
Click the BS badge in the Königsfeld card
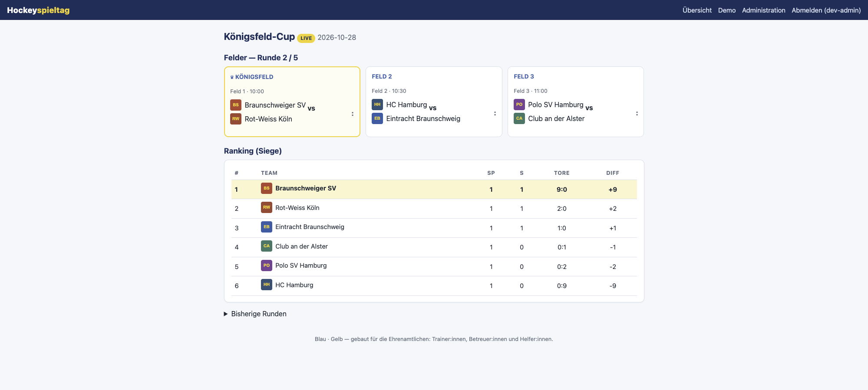point(236,105)
